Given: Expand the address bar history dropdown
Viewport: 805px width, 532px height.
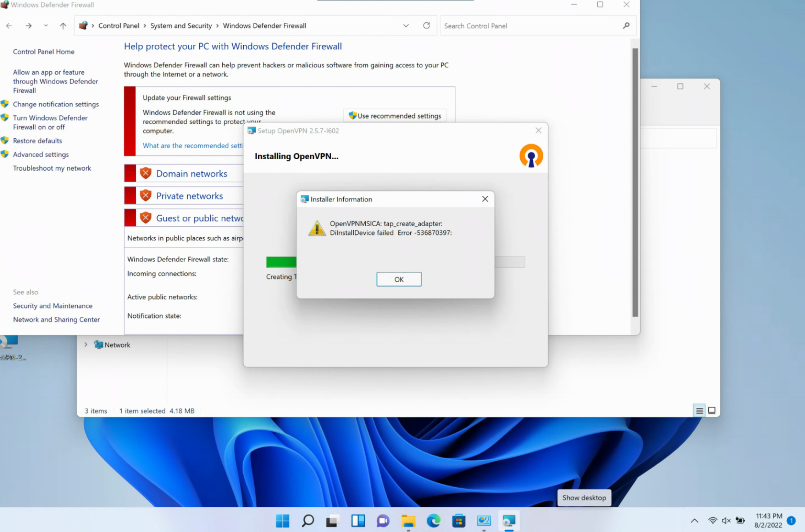Looking at the screenshot, I should [x=406, y=26].
